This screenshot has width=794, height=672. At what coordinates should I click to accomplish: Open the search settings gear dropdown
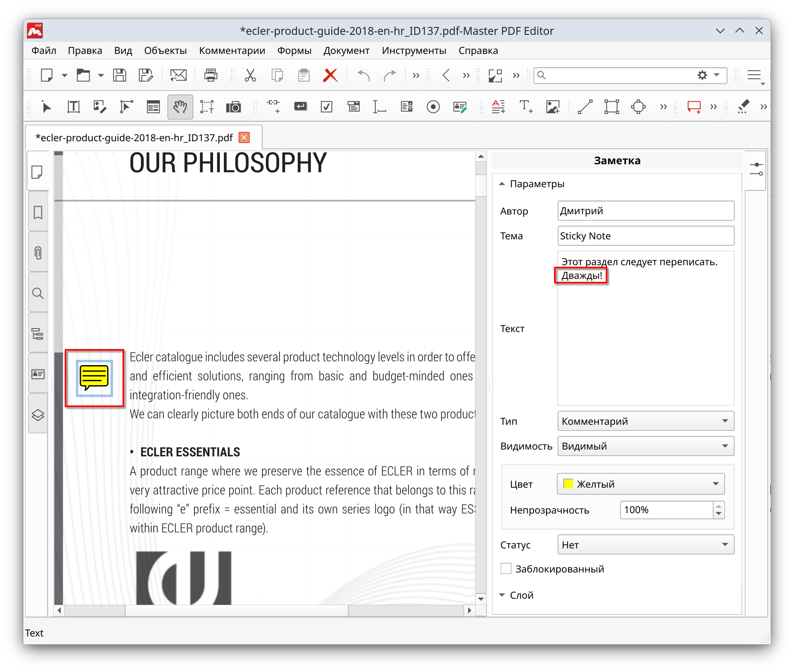coord(708,75)
